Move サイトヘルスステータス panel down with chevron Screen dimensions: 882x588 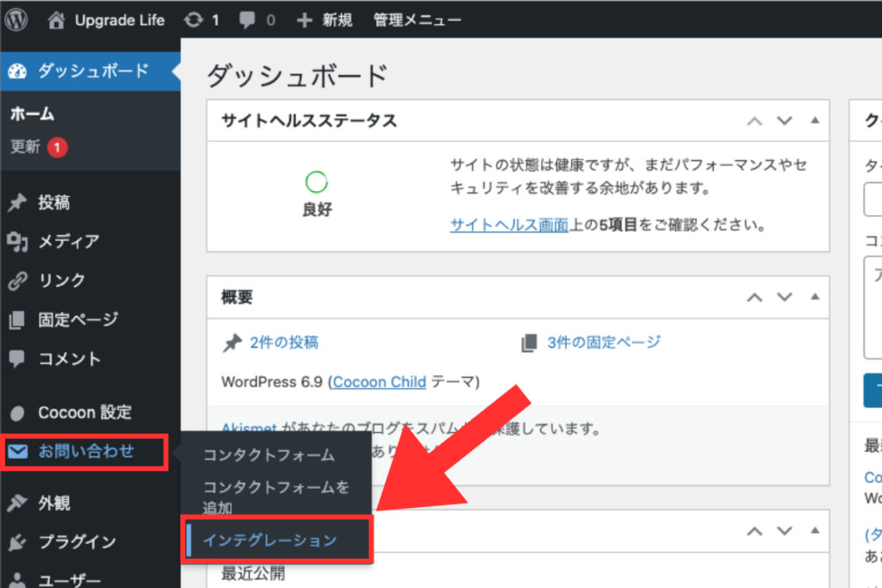pyautogui.click(x=784, y=121)
